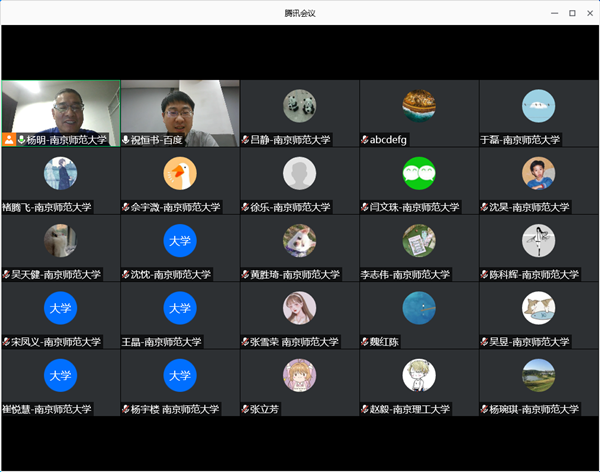
Task: Click the name label 赵毅-南京理工大学
Action: (x=410, y=409)
